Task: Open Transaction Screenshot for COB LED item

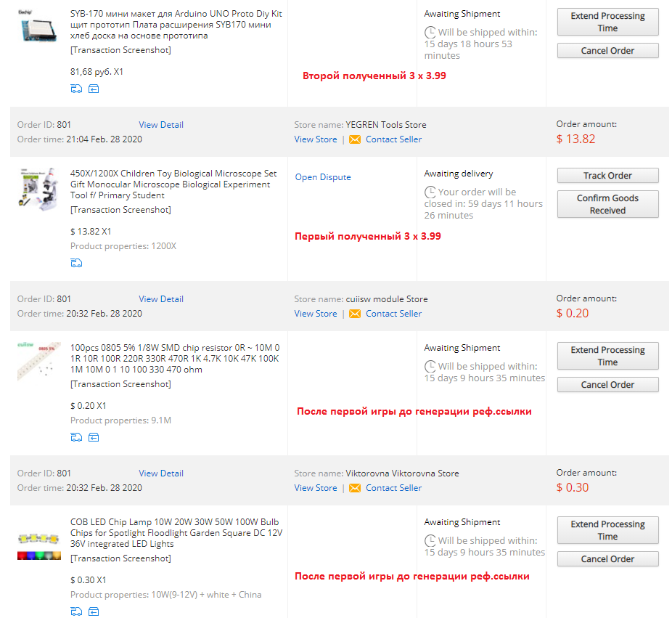Action: click(x=120, y=558)
